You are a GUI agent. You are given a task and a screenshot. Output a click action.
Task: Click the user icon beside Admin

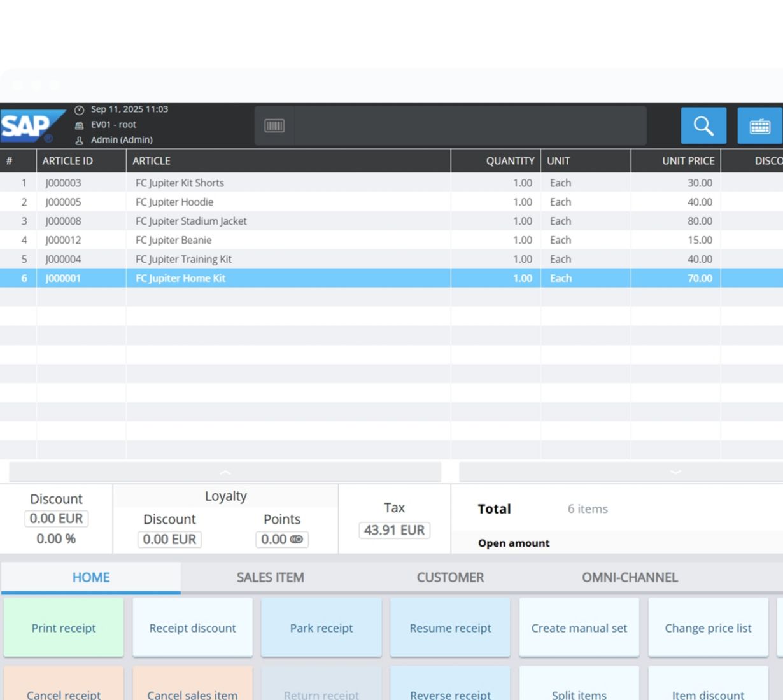(80, 140)
